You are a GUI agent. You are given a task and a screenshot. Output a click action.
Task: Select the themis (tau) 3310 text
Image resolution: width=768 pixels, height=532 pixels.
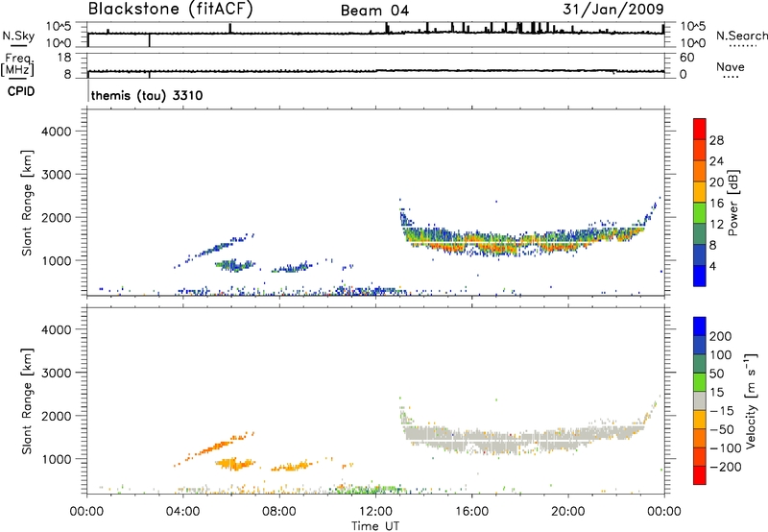pyautogui.click(x=147, y=95)
